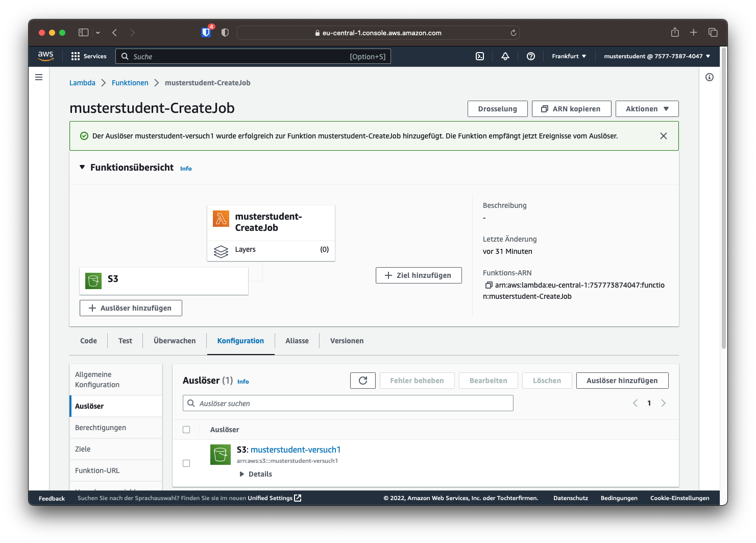Click Auslöser hinzufügen in triggers panel

(622, 381)
